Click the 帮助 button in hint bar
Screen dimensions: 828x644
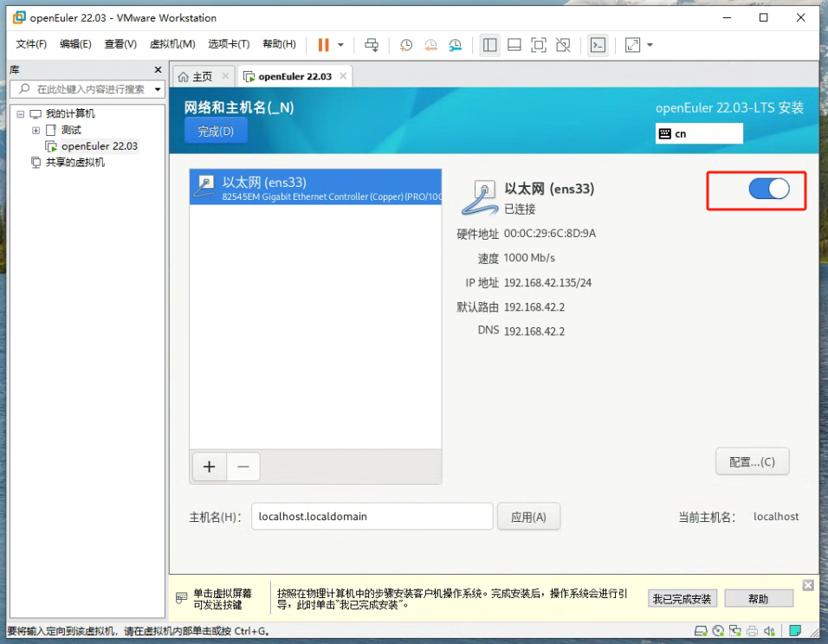pyautogui.click(x=759, y=599)
